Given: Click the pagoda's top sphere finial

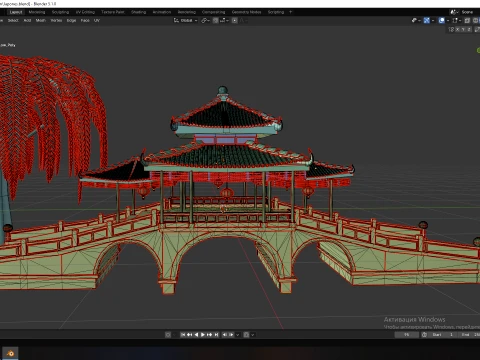Looking at the screenshot, I should (223, 90).
